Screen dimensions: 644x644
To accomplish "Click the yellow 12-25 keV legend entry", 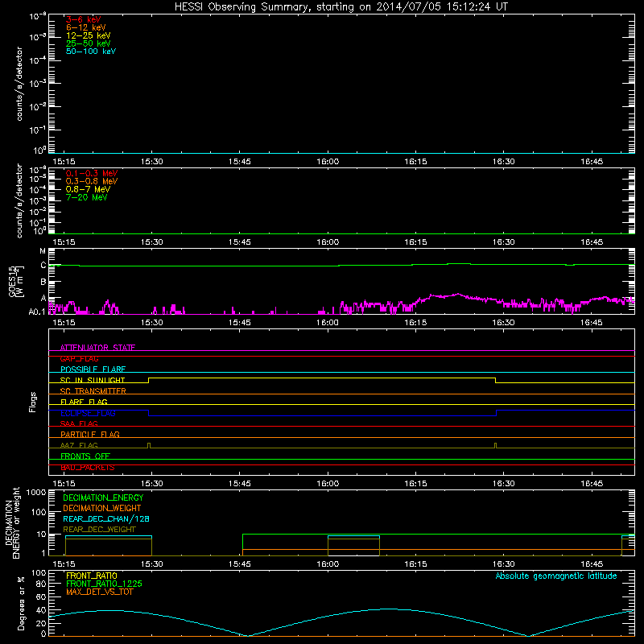I will [x=89, y=35].
